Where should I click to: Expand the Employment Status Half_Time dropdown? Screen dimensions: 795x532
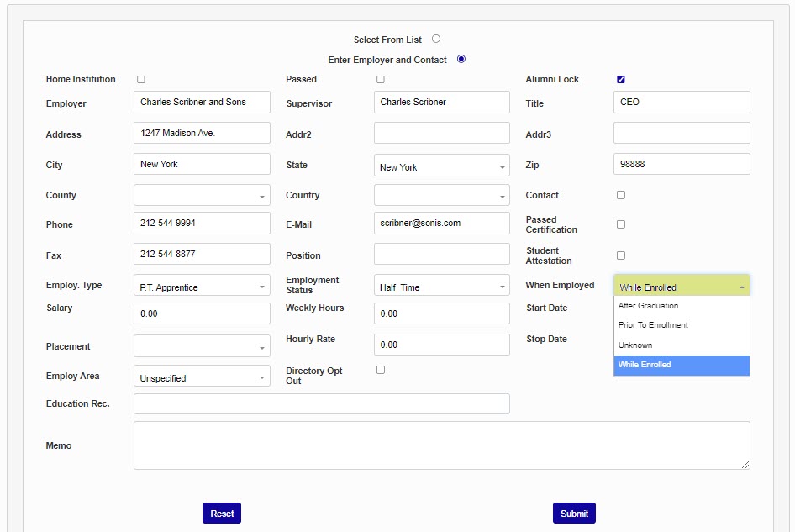(441, 287)
